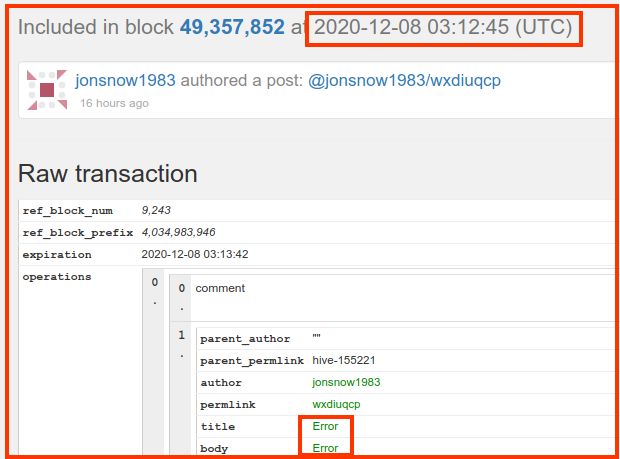Open block 49,357,852 link
This screenshot has height=459, width=620.
[232, 27]
